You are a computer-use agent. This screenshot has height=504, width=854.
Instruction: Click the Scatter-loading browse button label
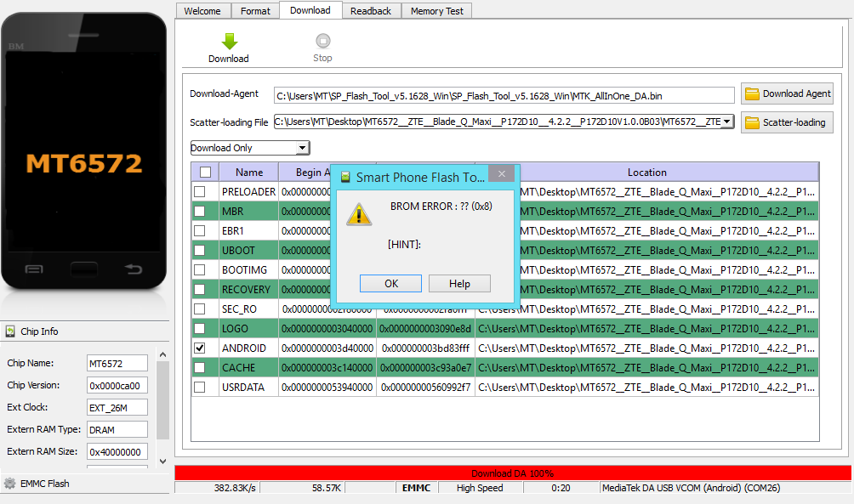(x=794, y=122)
